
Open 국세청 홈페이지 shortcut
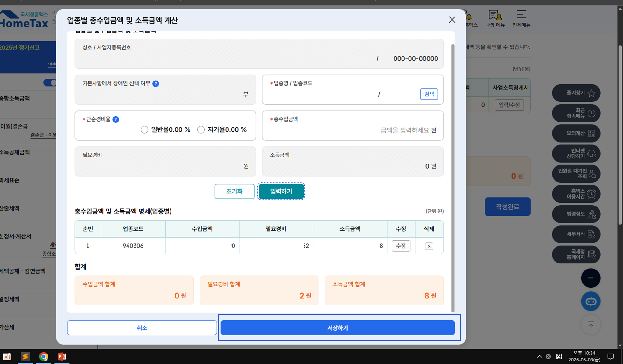(576, 255)
